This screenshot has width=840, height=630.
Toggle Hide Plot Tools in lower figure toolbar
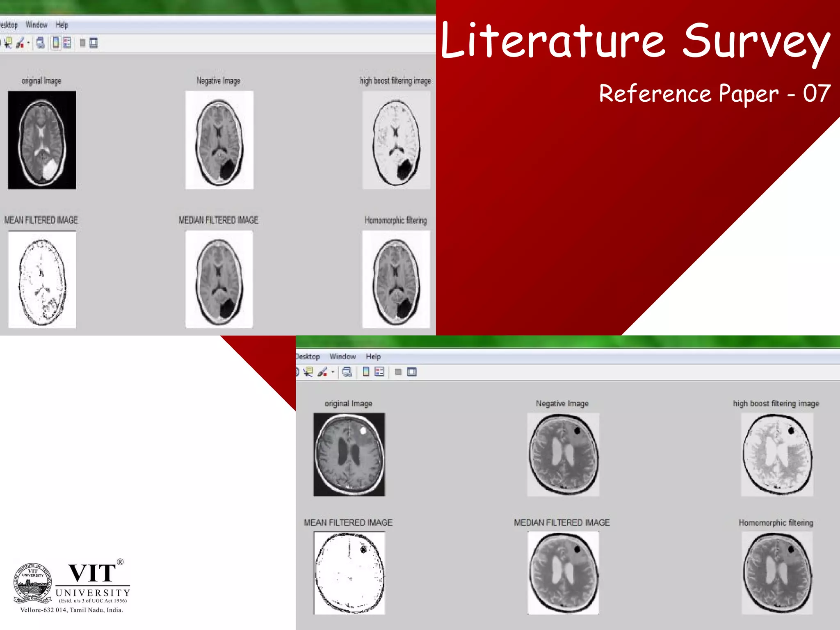tap(398, 372)
